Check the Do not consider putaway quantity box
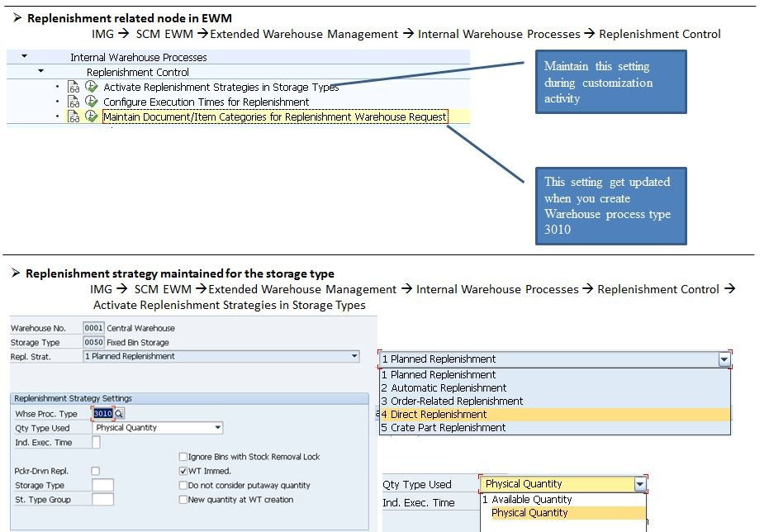This screenshot has height=532, width=769. pos(182,487)
